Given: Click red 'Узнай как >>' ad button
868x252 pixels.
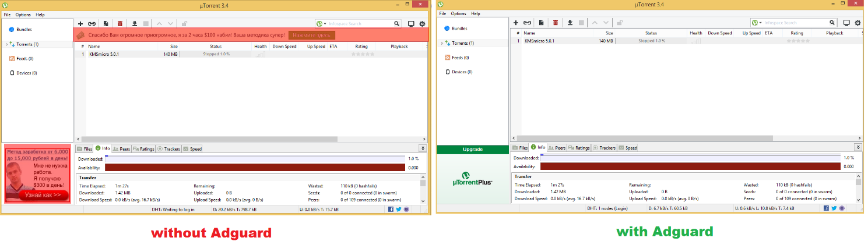Looking at the screenshot, I should click(43, 195).
